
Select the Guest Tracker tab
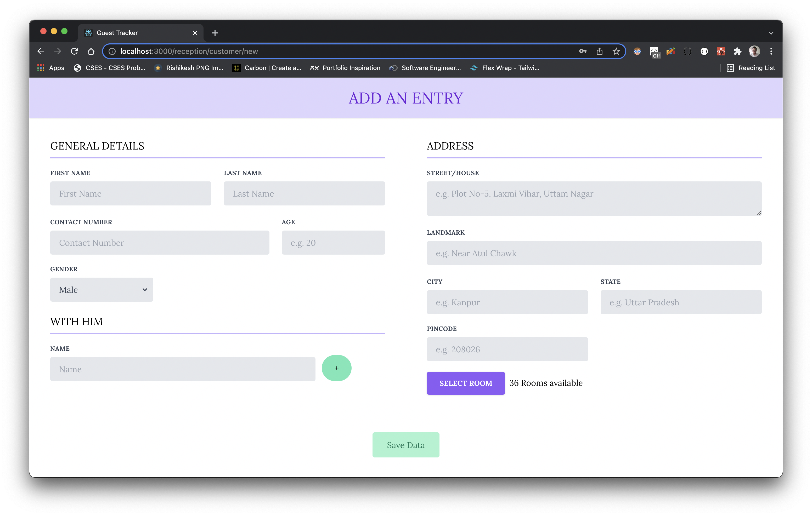coord(141,33)
